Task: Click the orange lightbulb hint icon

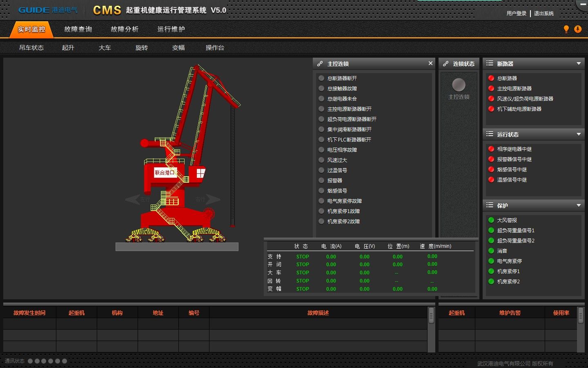Action: [x=566, y=29]
